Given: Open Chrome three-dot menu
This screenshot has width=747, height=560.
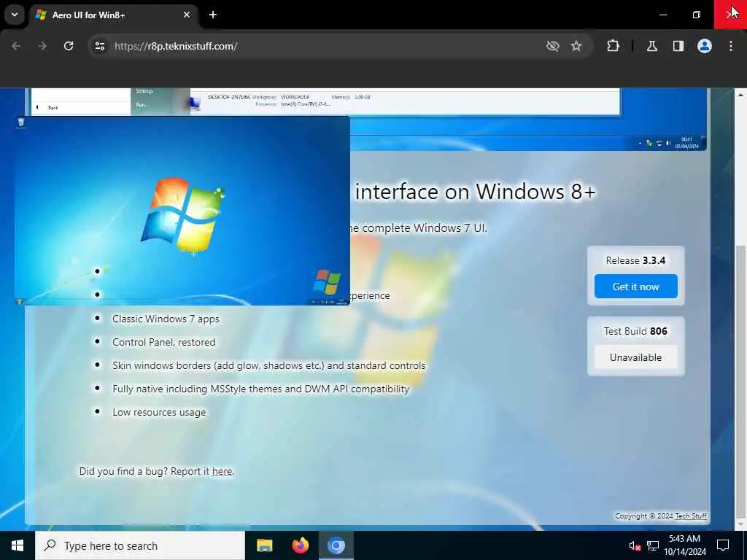Looking at the screenshot, I should click(x=731, y=46).
